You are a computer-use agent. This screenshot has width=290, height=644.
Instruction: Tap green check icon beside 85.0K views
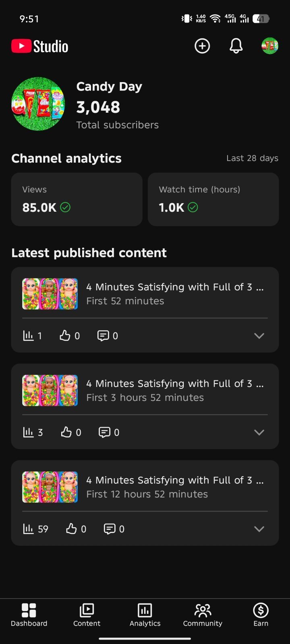pos(65,207)
